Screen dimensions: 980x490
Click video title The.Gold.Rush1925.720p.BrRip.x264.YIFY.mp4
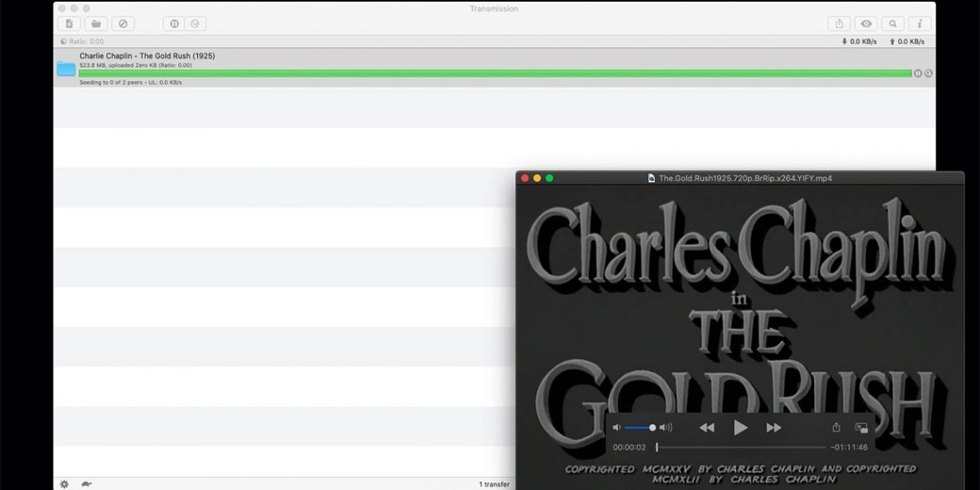point(745,178)
